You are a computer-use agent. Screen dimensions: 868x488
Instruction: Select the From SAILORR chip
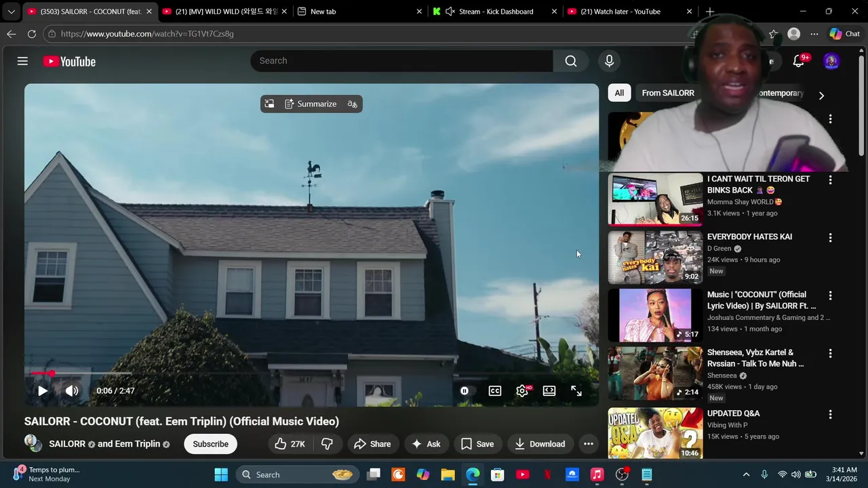(668, 93)
